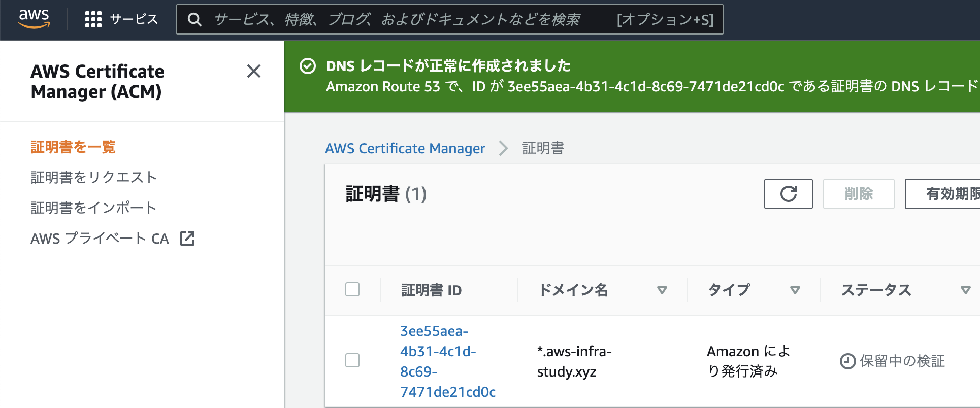Click the 保留中の検証 status text
Screen dimensions: 980x408
tap(902, 361)
